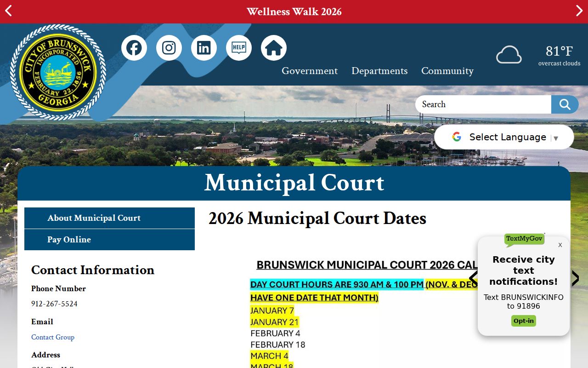
Task: Go to previous calendar slide arrow
Action: 473,278
